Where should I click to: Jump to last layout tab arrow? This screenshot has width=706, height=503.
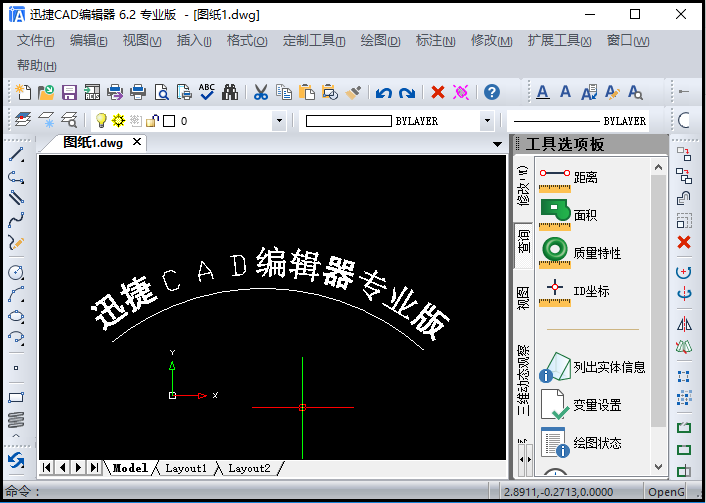click(94, 468)
